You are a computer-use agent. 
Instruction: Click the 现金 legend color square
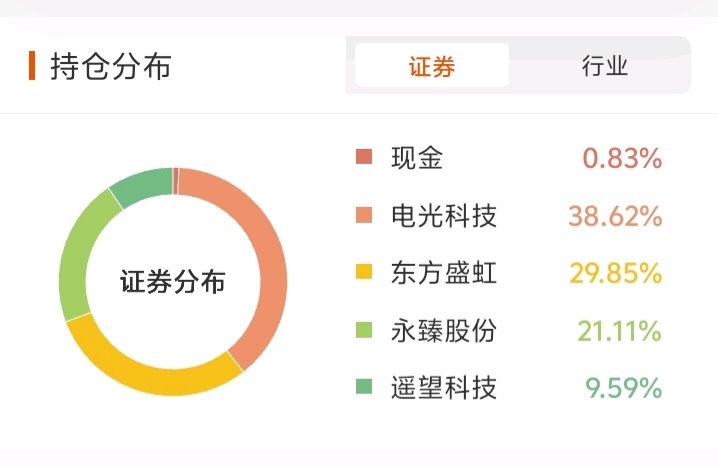click(364, 157)
